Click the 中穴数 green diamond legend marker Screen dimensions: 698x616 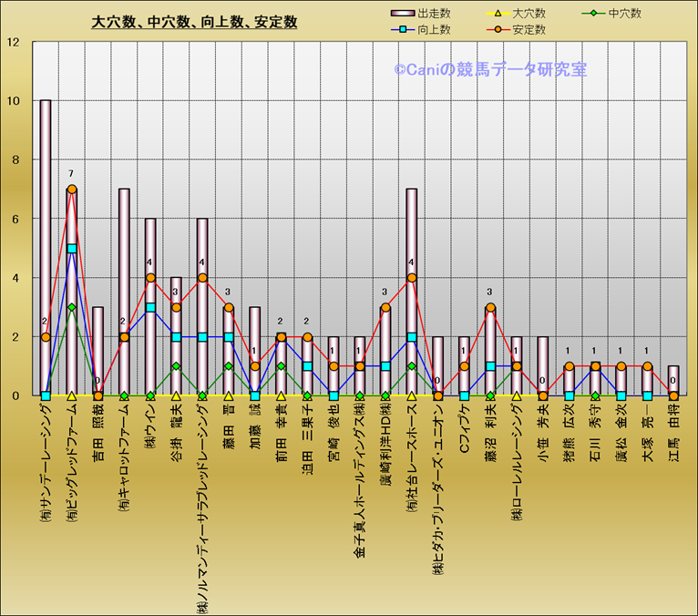pos(594,14)
